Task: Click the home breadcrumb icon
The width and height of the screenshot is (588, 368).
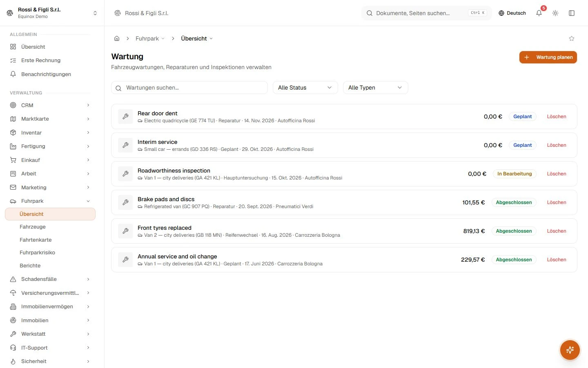Action: coord(117,38)
